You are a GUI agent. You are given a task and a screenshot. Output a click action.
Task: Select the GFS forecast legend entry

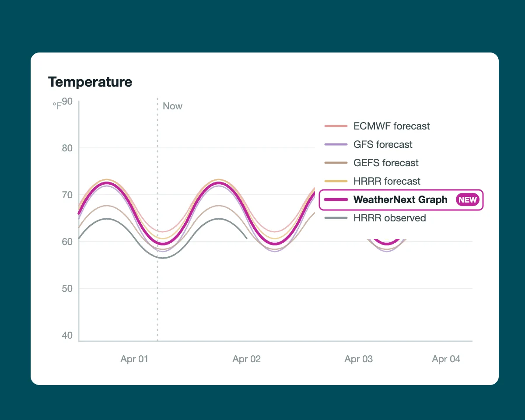[368, 144]
